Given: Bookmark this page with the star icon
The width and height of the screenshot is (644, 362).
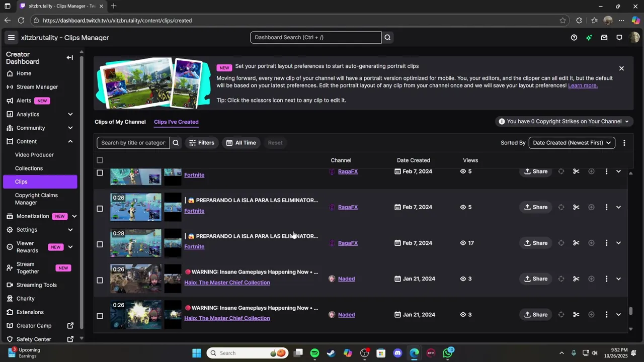Looking at the screenshot, I should 562,21.
